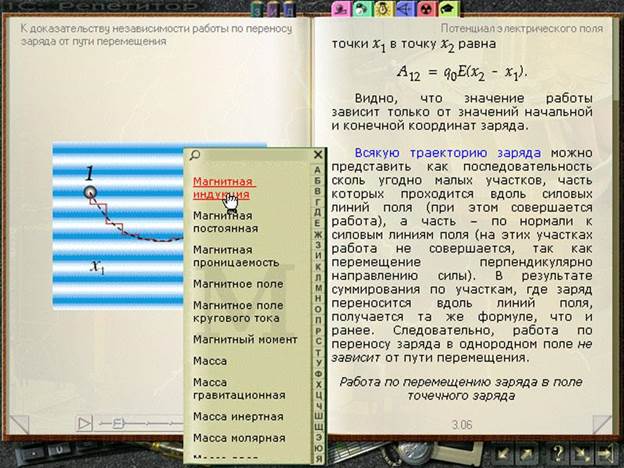Select the term Масса молярная
Image resolution: width=624 pixels, height=468 pixels.
[239, 438]
